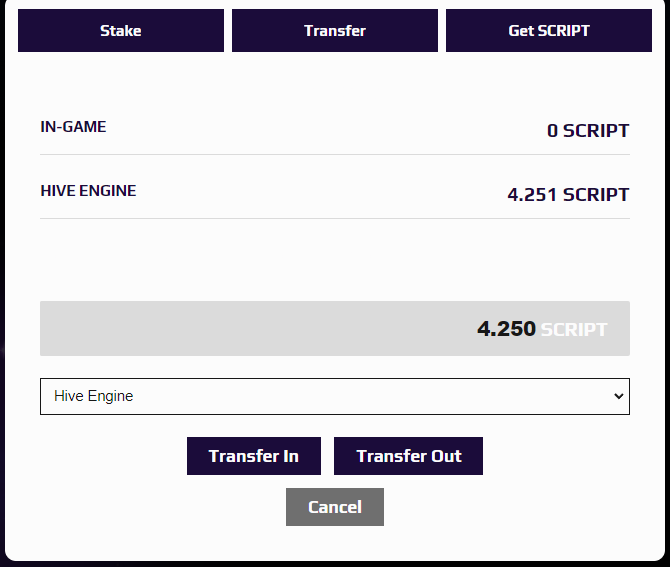This screenshot has height=567, width=670.
Task: Cancel the SCRIPT transfer dialog
Action: (335, 507)
